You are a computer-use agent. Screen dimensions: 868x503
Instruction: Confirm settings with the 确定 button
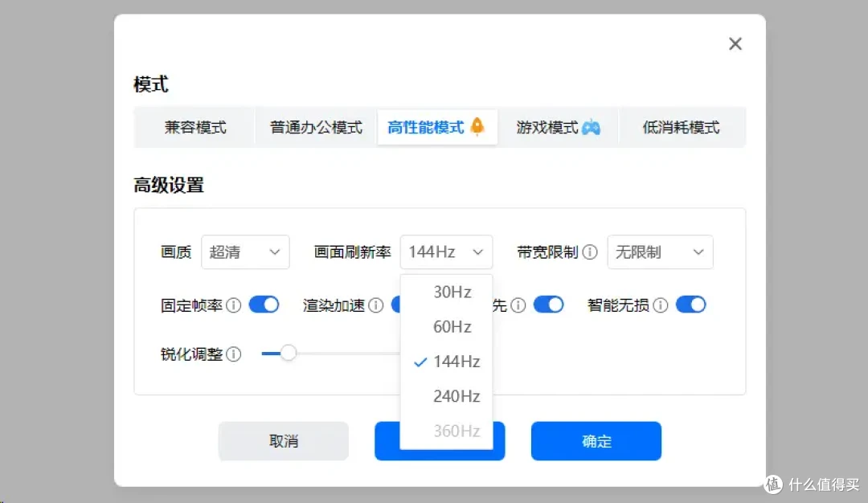point(596,440)
